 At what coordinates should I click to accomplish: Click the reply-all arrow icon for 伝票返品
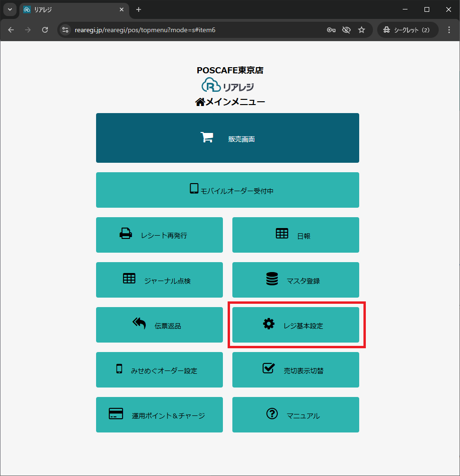click(x=139, y=323)
